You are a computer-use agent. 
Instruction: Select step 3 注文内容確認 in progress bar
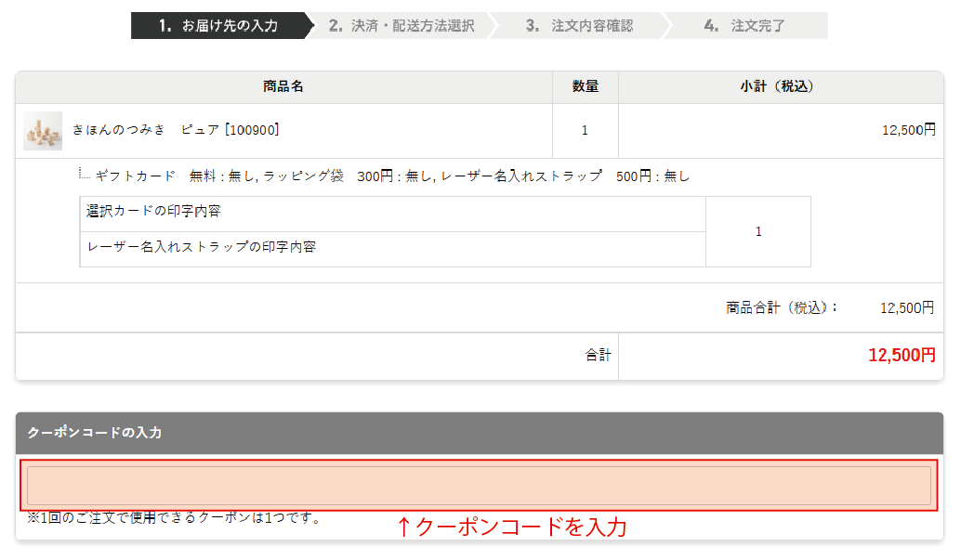tap(579, 26)
